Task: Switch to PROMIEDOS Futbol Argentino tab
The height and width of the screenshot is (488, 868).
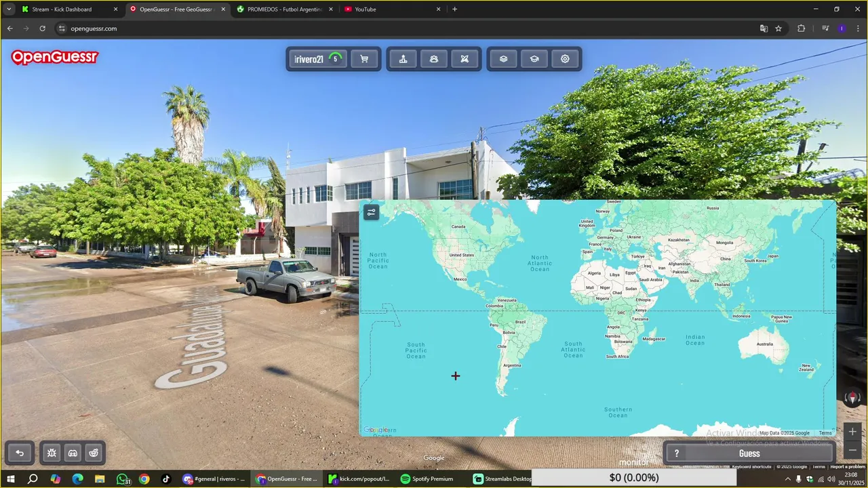Action: click(284, 9)
